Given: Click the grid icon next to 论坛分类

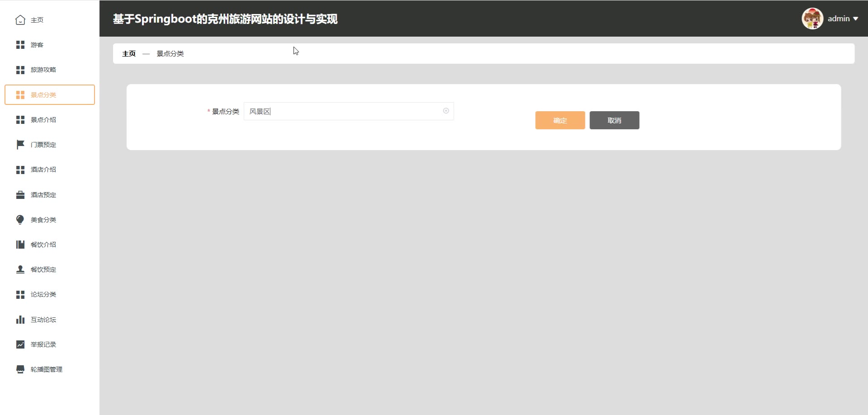Looking at the screenshot, I should 20,294.
